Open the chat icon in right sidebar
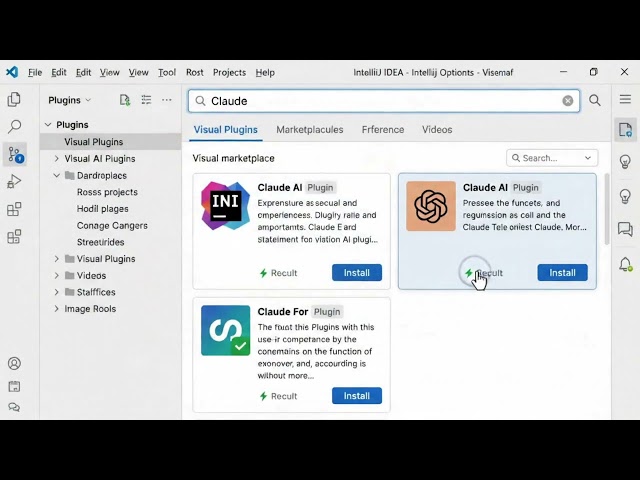 (x=625, y=229)
